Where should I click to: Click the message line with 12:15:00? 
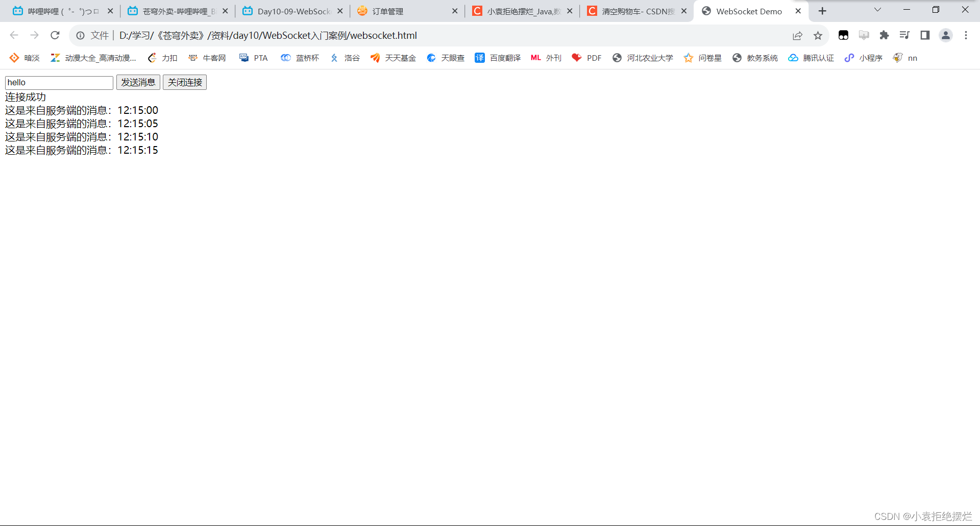82,110
